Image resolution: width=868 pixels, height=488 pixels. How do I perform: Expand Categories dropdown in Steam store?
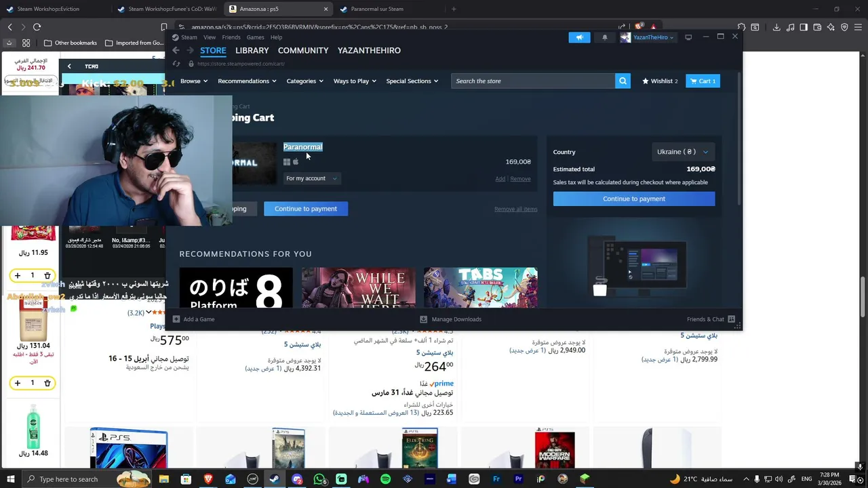[304, 81]
